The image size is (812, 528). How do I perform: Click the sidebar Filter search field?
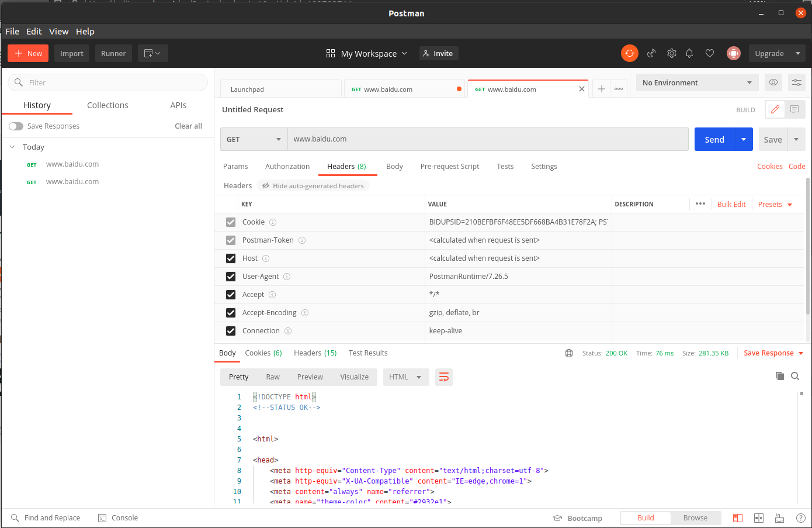[x=107, y=82]
